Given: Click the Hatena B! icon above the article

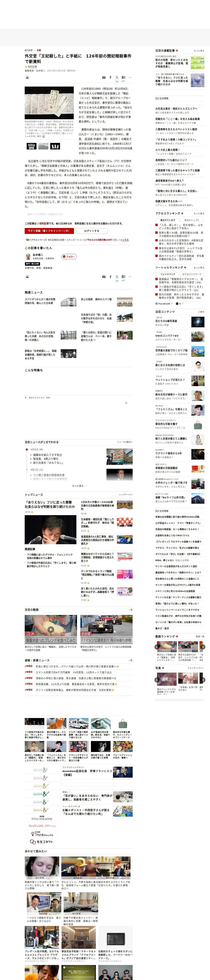Looking at the screenshot, I should (x=123, y=78).
